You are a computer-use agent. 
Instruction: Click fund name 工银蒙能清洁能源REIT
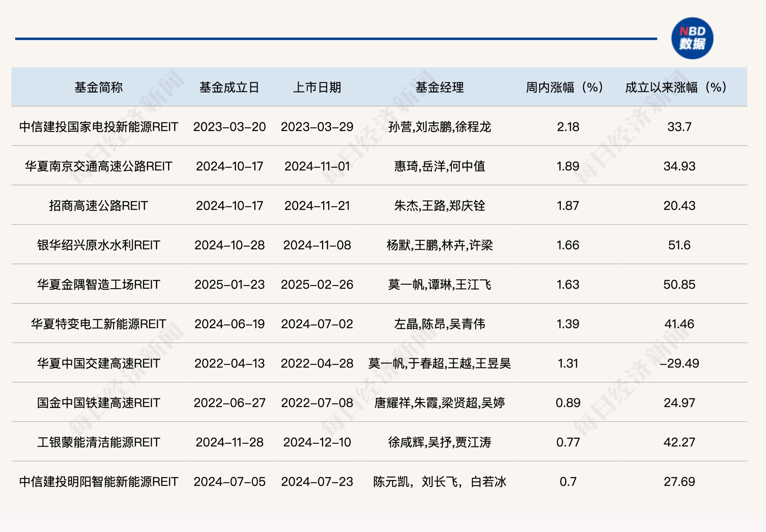click(x=99, y=442)
